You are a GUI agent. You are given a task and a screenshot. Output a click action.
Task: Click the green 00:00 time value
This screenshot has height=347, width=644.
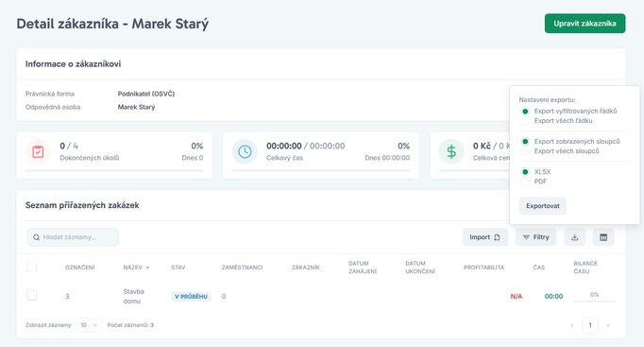coord(553,297)
